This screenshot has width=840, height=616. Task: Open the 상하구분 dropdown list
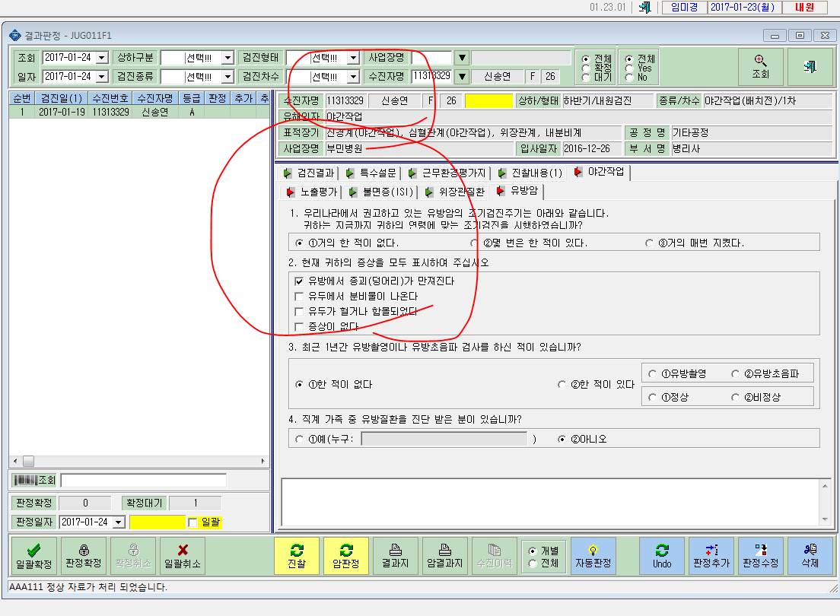(x=228, y=58)
